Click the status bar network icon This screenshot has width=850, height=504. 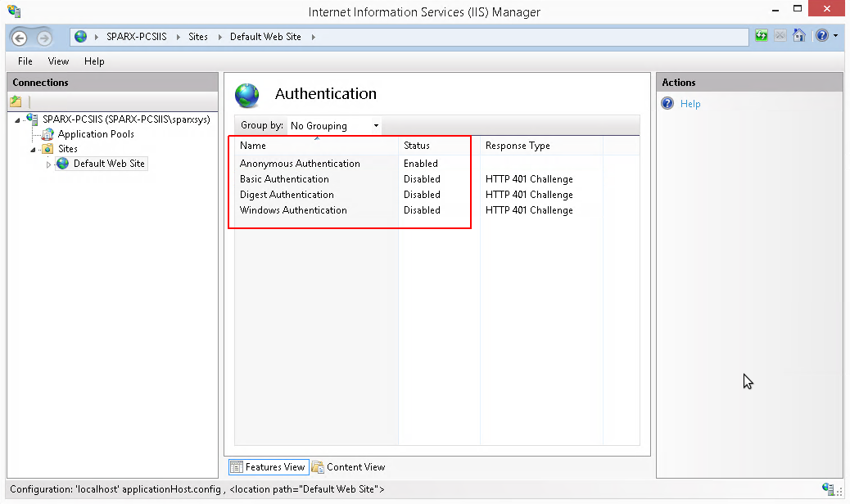828,488
